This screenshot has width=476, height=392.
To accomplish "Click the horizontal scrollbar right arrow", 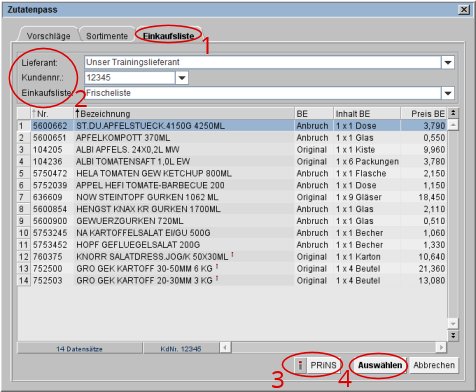I will coord(441,348).
